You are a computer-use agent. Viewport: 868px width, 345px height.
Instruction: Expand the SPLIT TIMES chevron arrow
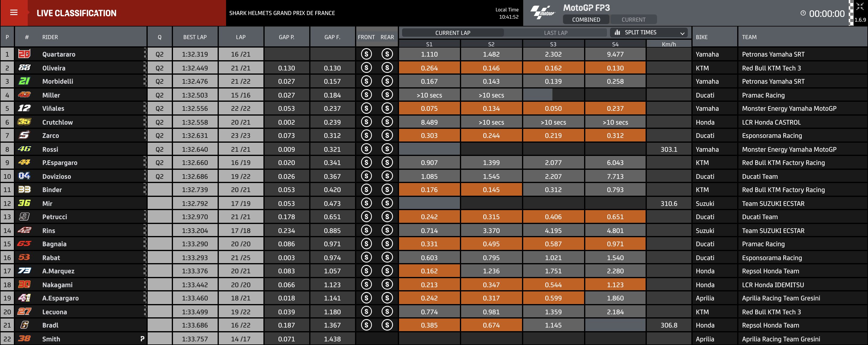682,33
